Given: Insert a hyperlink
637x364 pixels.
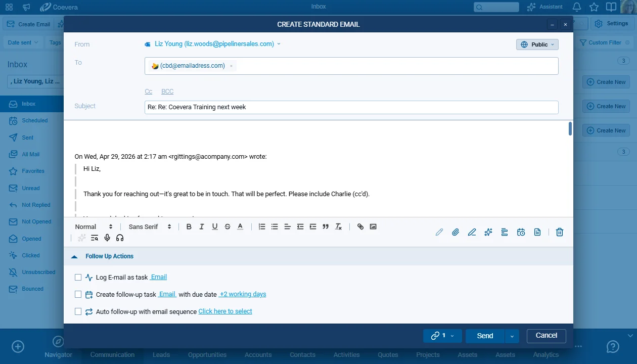Looking at the screenshot, I should (360, 226).
